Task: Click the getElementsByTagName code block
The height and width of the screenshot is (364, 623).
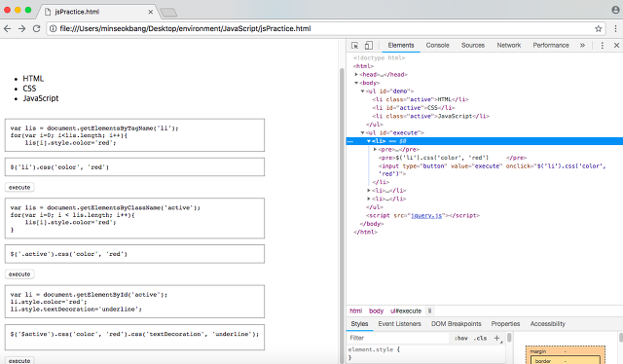Action: (134, 135)
